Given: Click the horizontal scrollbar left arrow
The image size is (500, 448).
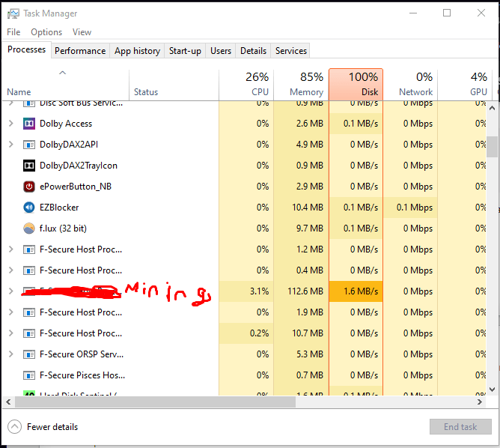Looking at the screenshot, I should 8,402.
